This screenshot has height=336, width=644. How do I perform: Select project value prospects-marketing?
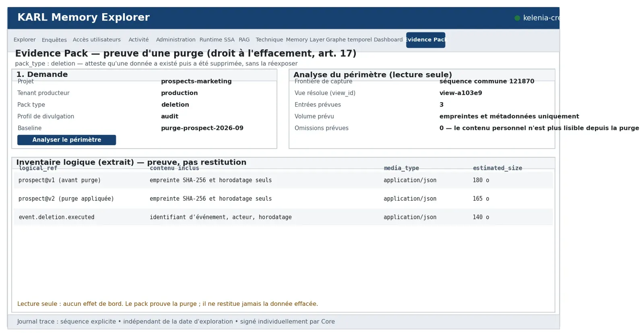coord(196,81)
